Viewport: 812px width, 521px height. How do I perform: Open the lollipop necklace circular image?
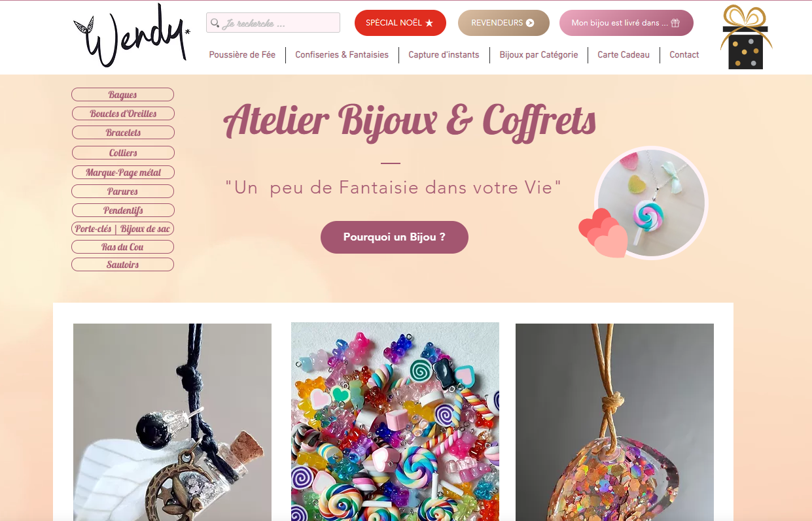652,203
